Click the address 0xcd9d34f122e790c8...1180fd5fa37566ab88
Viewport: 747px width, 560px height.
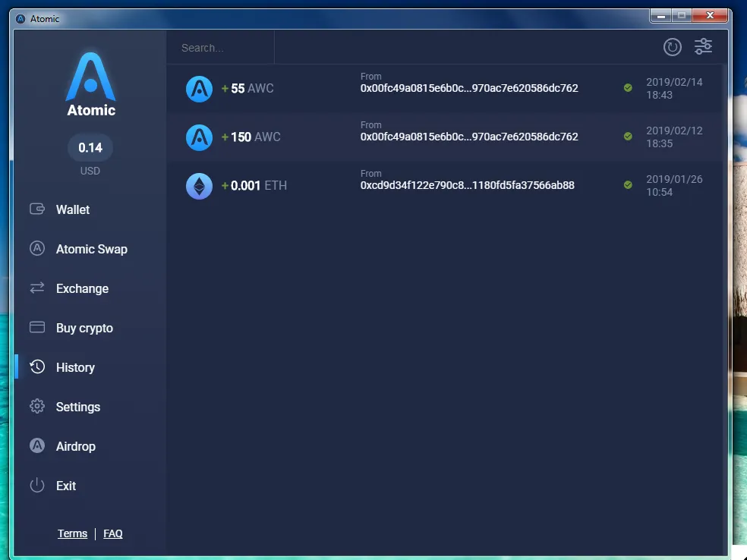point(467,185)
